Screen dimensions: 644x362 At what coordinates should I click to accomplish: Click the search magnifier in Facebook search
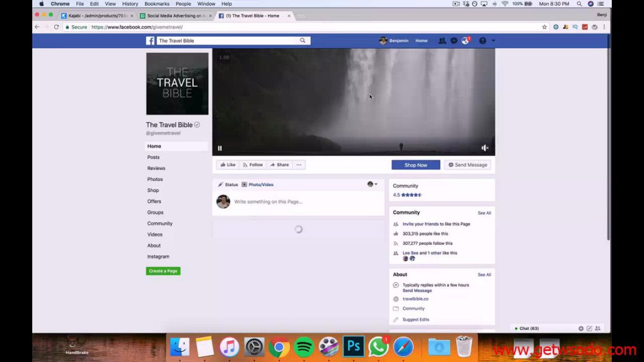[303, 41]
